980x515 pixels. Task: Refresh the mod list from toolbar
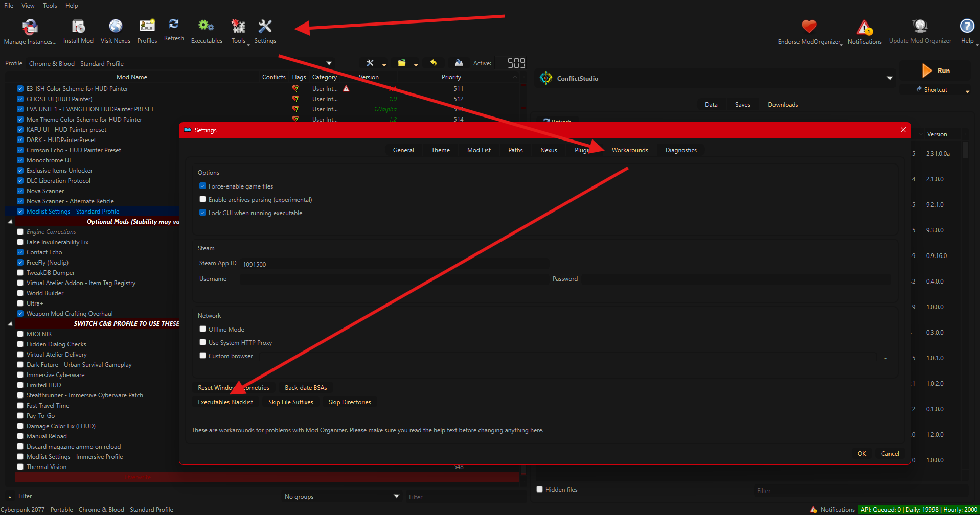coord(174,24)
